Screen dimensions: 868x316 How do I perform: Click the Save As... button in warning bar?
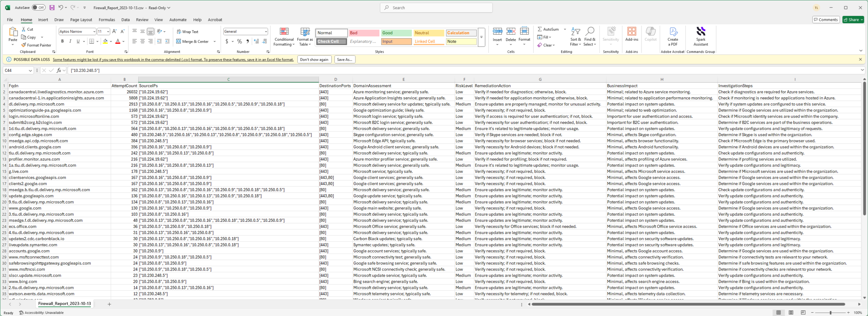344,60
